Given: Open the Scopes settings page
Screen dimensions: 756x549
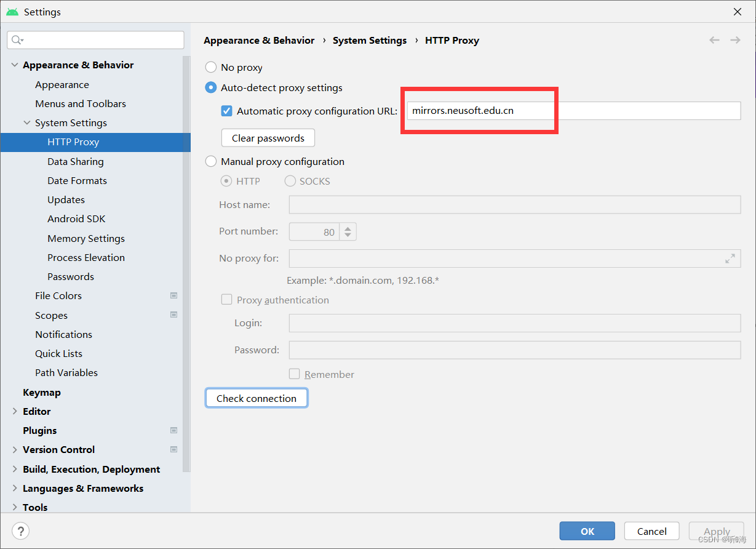Looking at the screenshot, I should tap(51, 315).
